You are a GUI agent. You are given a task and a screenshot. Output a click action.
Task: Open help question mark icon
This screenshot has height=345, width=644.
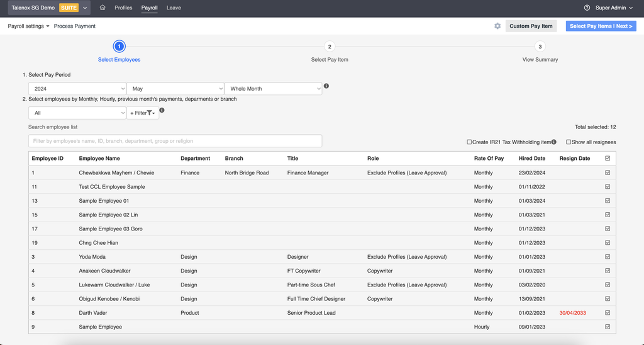click(587, 8)
